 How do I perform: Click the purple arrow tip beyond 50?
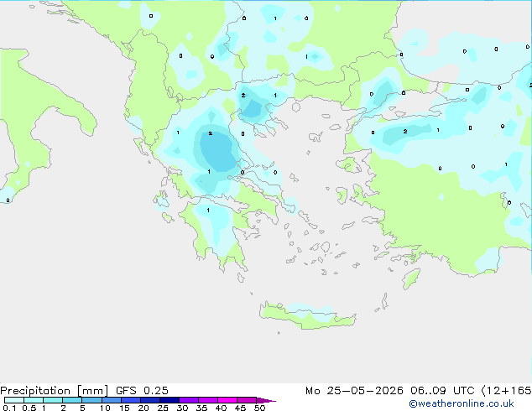click(266, 400)
